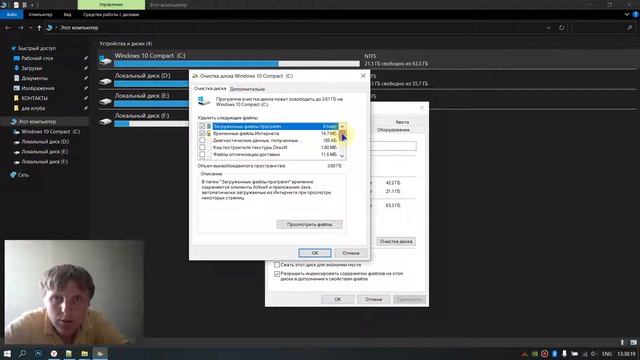This screenshot has height=360, width=640.
Task: Refresh the Explorer address bar
Action: (562, 28)
